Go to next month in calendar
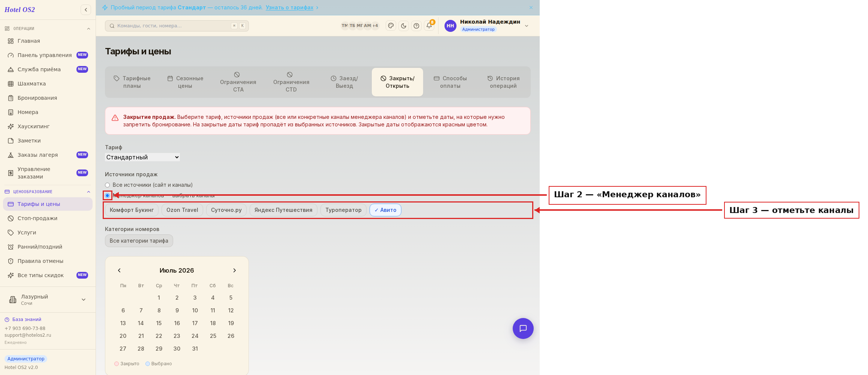The width and height of the screenshot is (868, 375). coord(235,270)
